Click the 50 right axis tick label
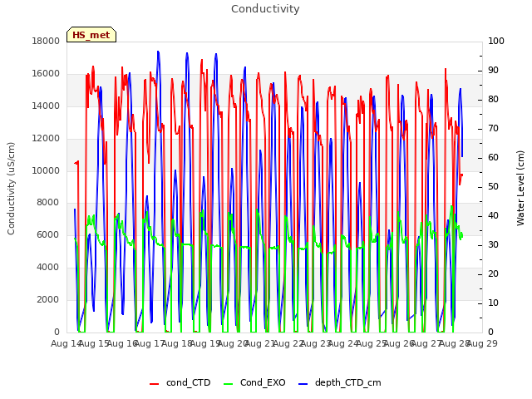The width and height of the screenshot is (532, 399). tap(493, 187)
